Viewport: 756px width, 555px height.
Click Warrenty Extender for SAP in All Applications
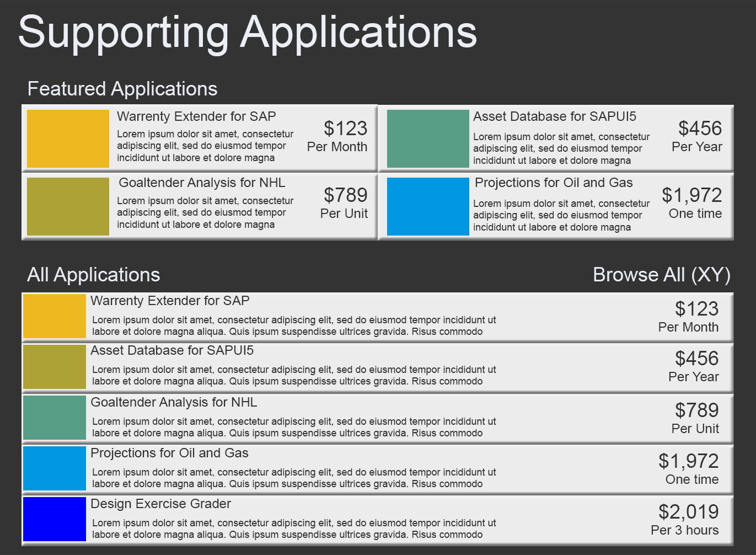click(170, 301)
